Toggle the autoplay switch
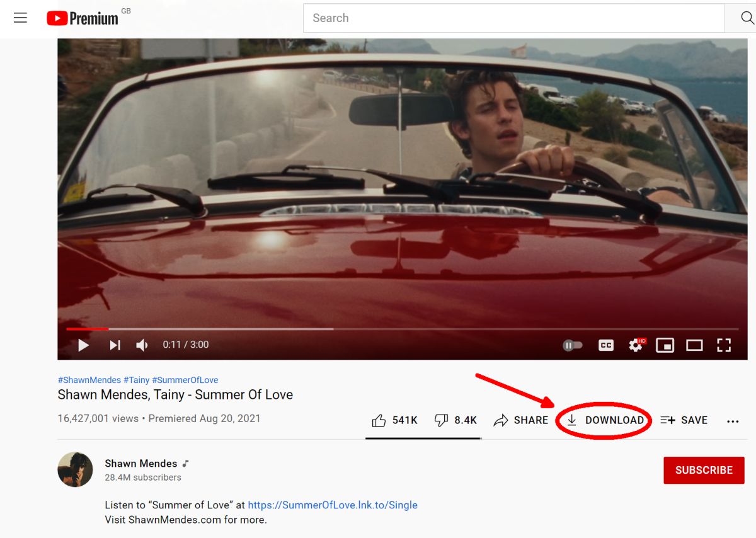756x538 pixels. point(572,345)
